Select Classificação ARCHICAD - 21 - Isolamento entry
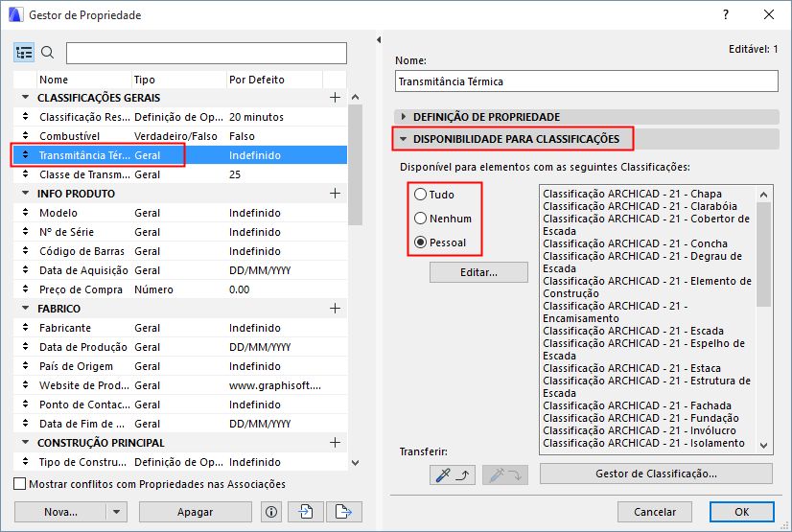This screenshot has height=532, width=792. click(643, 443)
